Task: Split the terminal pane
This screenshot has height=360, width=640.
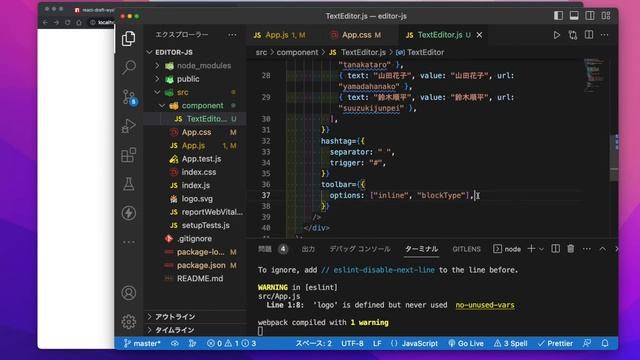Action: pos(555,249)
